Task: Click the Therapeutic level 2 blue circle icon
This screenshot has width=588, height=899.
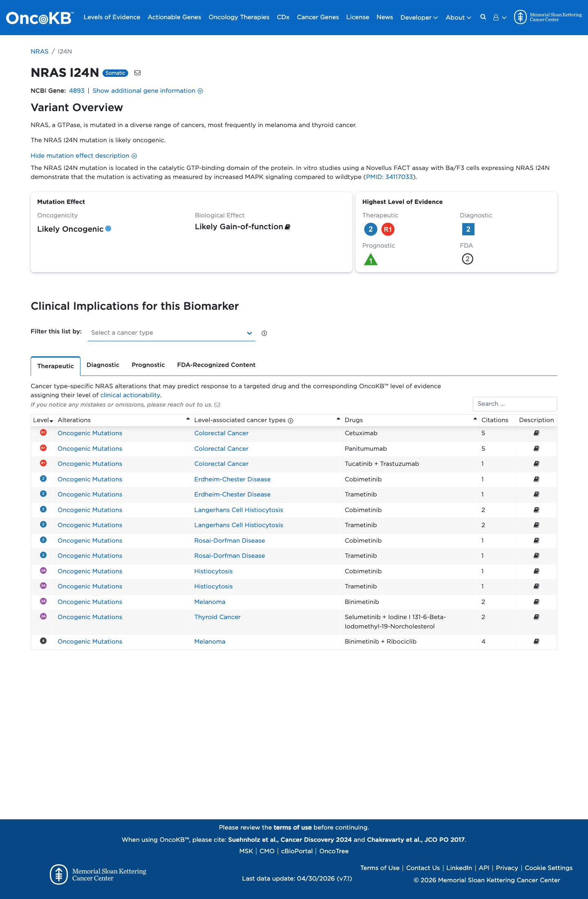Action: point(371,229)
